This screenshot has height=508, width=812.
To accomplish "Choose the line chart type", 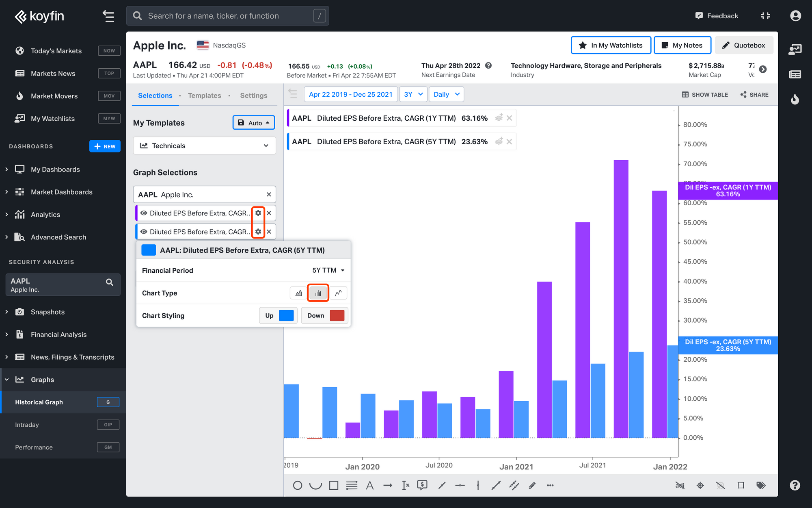I will point(338,293).
